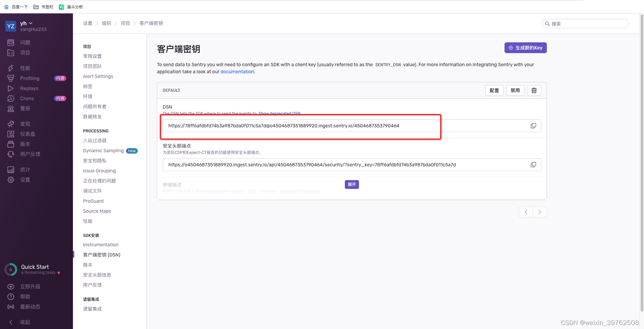Screen dimensions: 644x329
Task: Select 常规设置 in settings menu
Action: pyautogui.click(x=92, y=56)
